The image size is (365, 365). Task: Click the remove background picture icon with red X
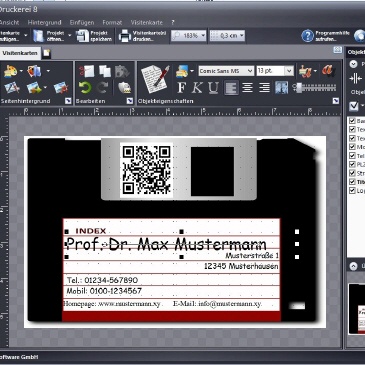[61, 88]
